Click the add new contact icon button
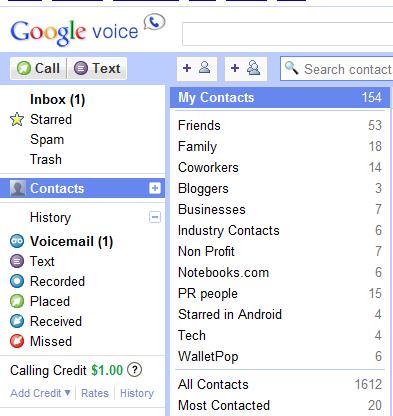Viewport: 393px width, 416px height. (x=197, y=69)
